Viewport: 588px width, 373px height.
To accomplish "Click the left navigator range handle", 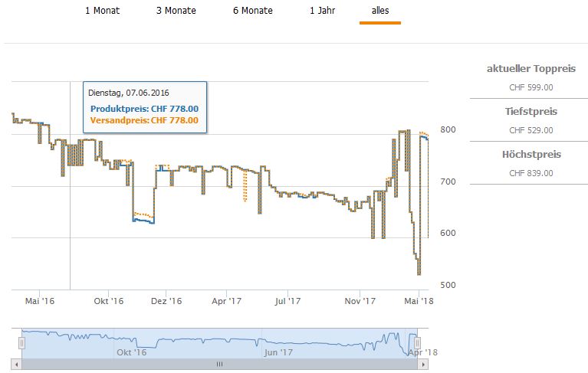I will (x=22, y=343).
